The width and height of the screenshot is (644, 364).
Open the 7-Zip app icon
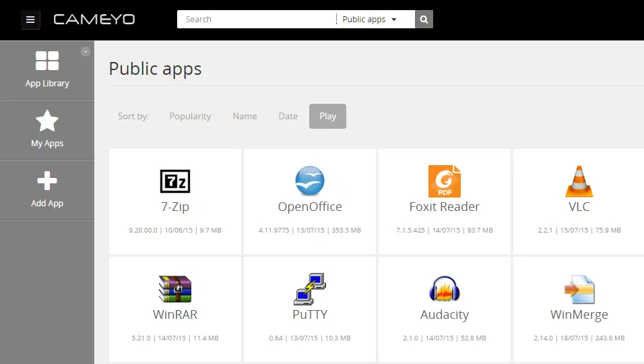(175, 181)
